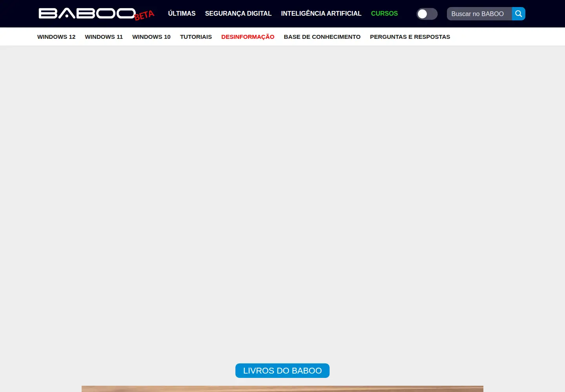Click the book banner image below LIVROS DO BABOO
This screenshot has height=392, width=565.
pos(282,389)
